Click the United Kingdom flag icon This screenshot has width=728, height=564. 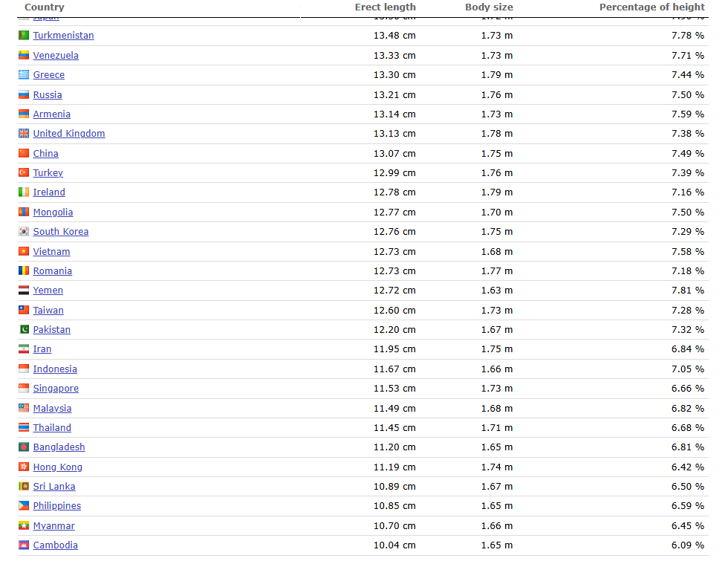tap(24, 134)
